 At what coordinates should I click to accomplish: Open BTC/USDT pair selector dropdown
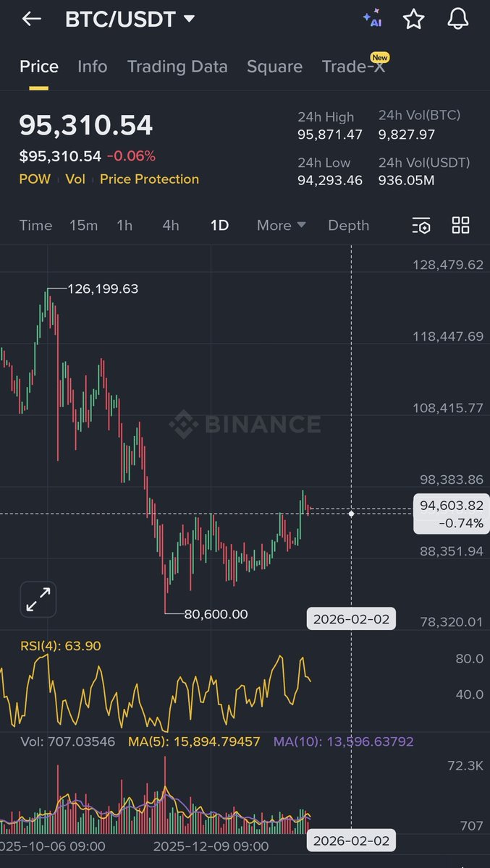[130, 20]
